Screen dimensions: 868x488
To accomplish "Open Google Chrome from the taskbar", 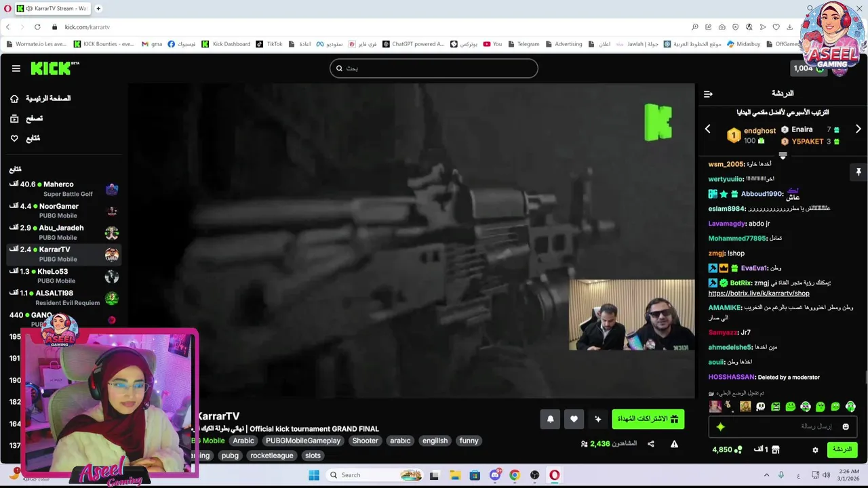I will [515, 475].
